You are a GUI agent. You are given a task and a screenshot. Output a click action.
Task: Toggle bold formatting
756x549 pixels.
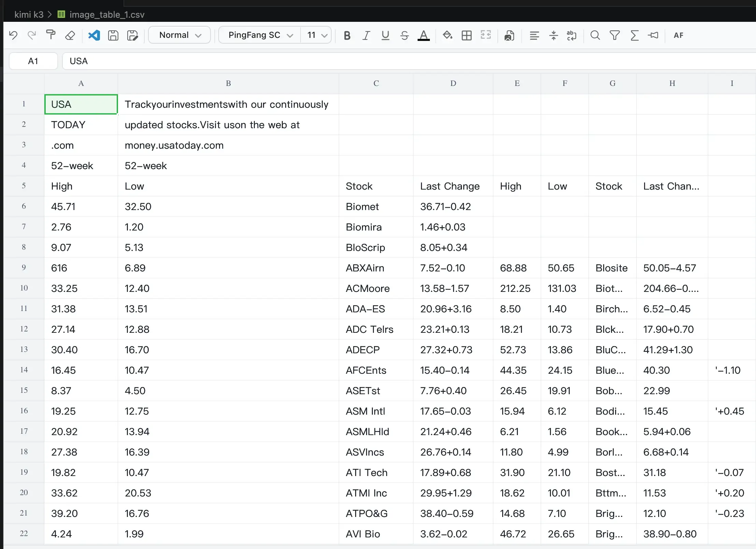[x=347, y=35]
